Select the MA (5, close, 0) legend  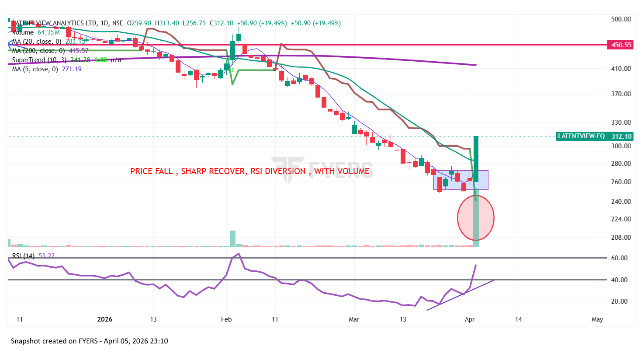[x=47, y=69]
